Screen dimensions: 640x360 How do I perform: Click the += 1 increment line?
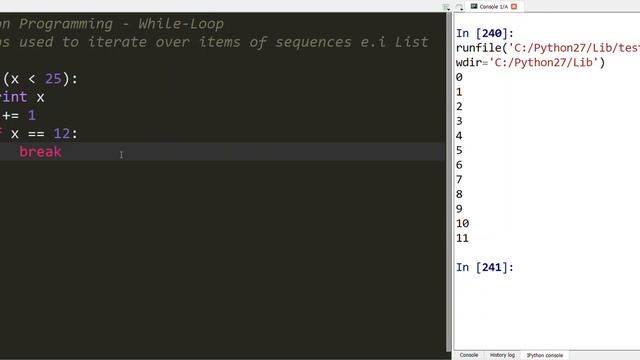pos(19,115)
